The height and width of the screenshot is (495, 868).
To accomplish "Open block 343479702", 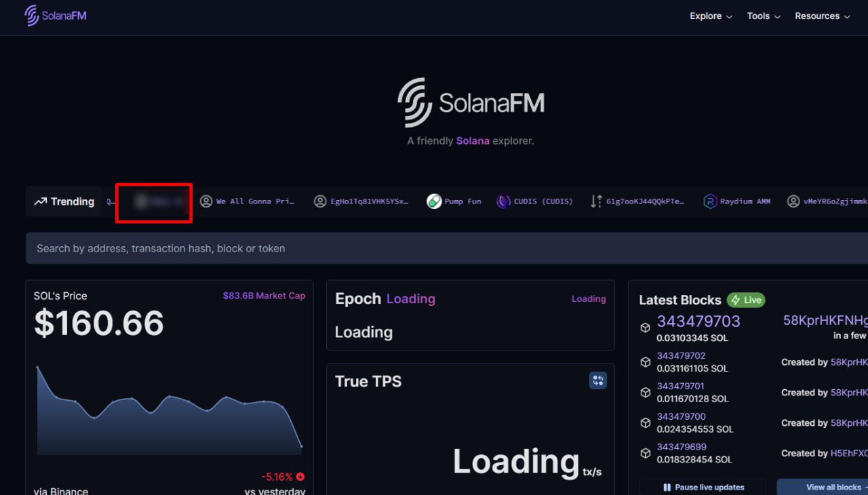I will (681, 356).
